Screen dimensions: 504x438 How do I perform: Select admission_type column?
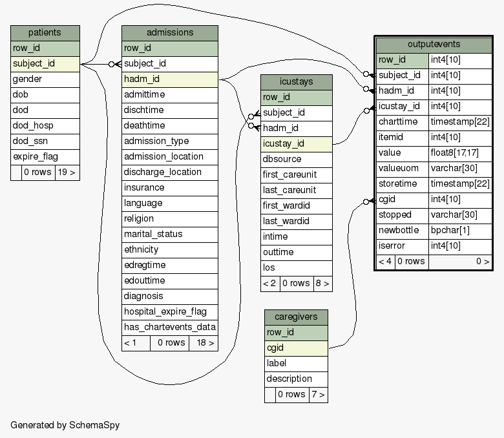(x=170, y=141)
